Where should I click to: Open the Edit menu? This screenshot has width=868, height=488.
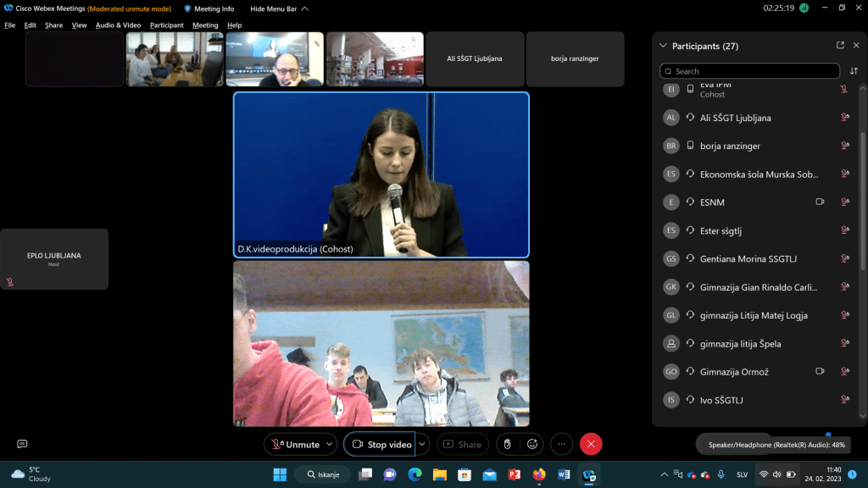tap(30, 25)
